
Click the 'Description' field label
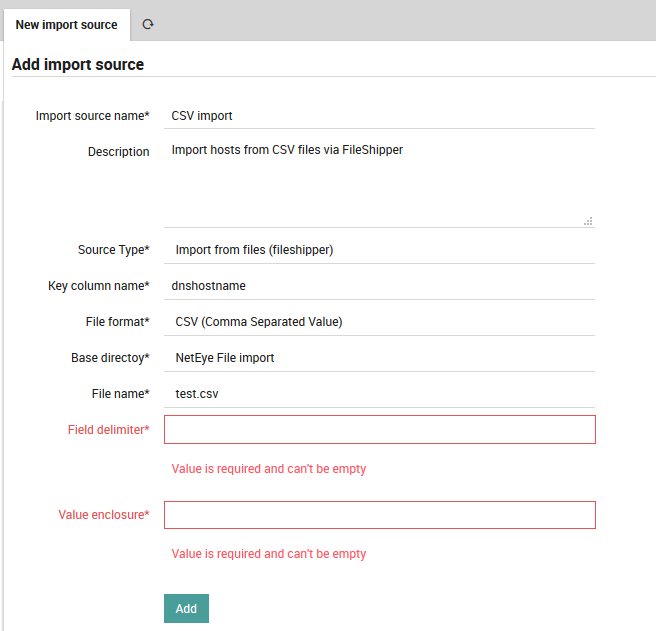(x=118, y=152)
